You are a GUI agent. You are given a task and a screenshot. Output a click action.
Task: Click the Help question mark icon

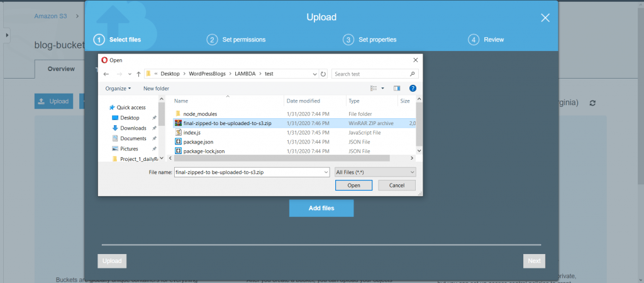click(413, 89)
